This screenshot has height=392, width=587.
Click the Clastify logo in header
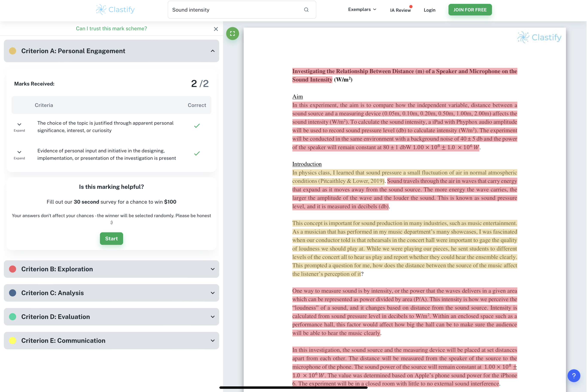tap(115, 9)
